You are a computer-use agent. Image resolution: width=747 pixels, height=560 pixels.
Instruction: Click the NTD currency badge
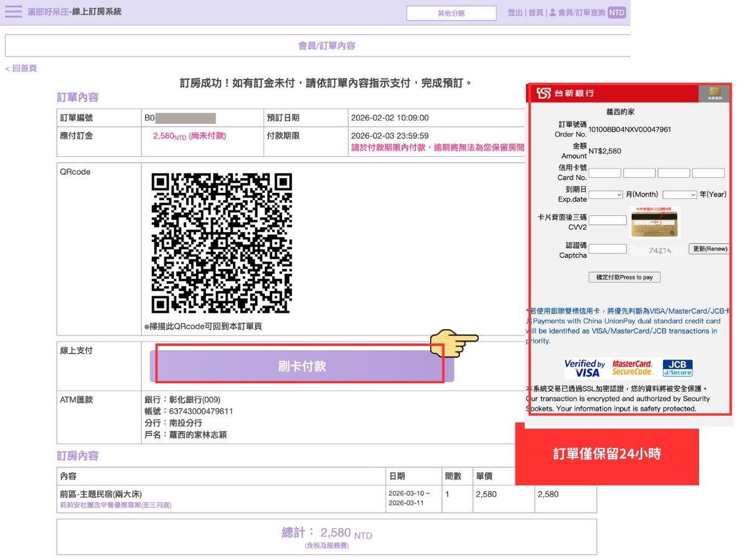pos(616,12)
